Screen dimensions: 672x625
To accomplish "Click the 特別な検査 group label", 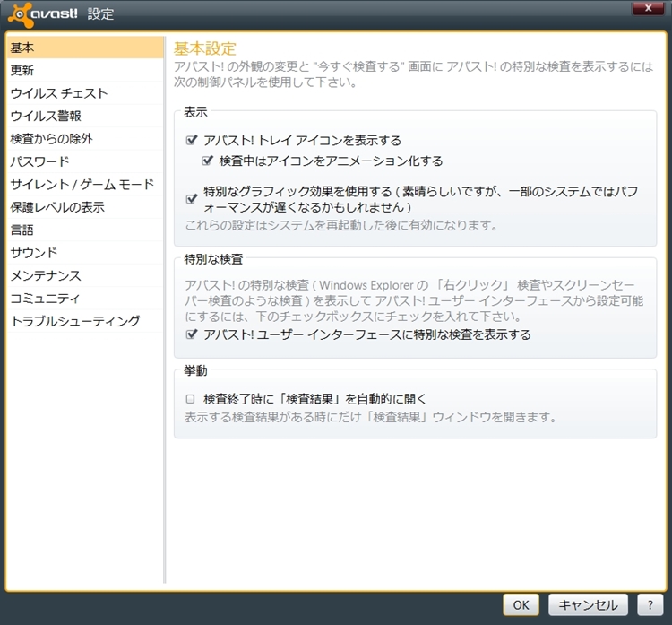I will pyautogui.click(x=213, y=259).
